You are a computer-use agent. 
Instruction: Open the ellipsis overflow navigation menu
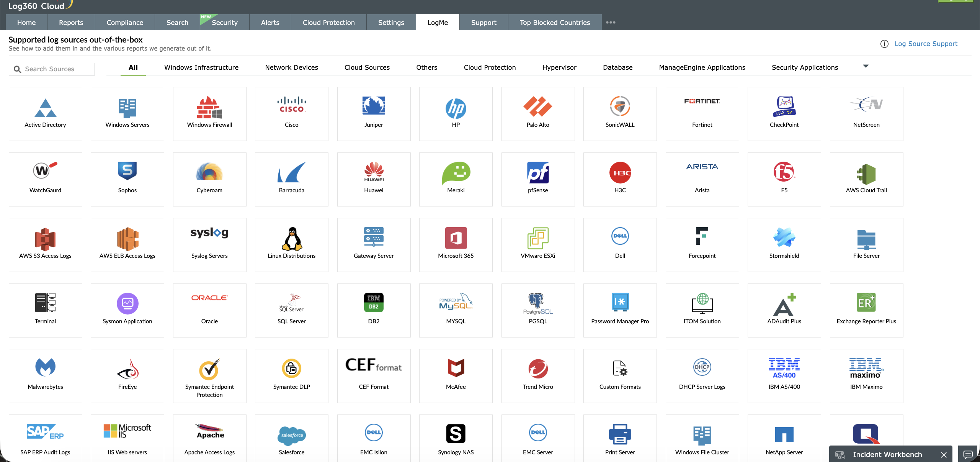tap(610, 22)
